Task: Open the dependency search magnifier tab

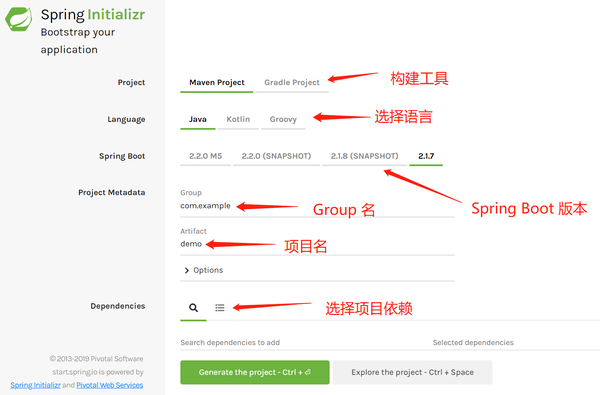Action: click(193, 307)
